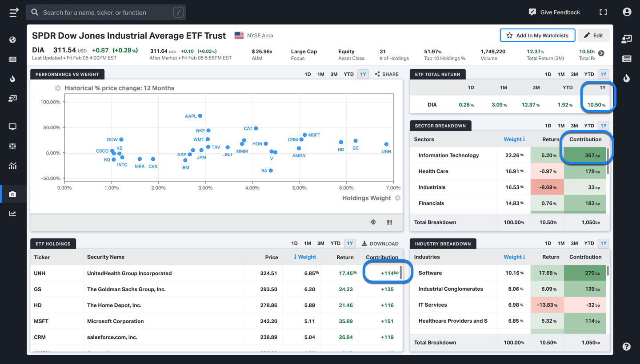Select the grid tiles icon in left sidebar

coord(12,146)
